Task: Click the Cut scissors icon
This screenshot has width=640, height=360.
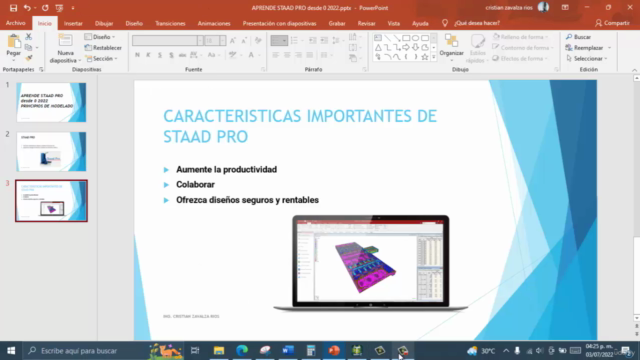Action: [29, 37]
